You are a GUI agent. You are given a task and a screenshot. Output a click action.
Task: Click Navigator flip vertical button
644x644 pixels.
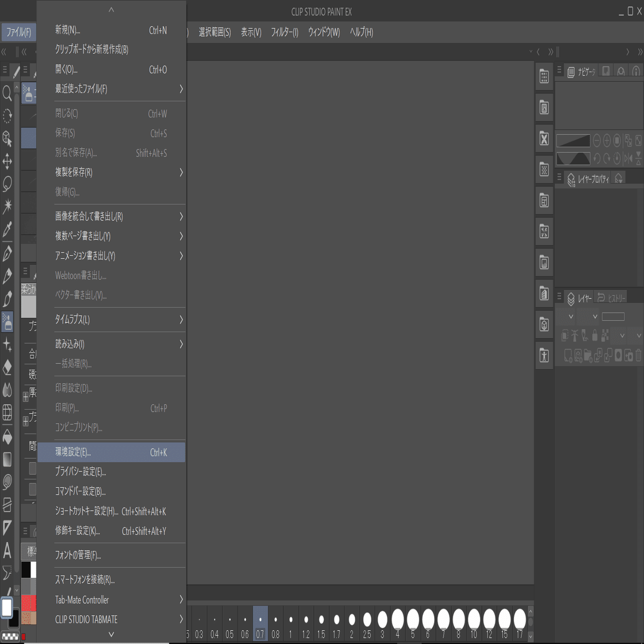pyautogui.click(x=638, y=158)
